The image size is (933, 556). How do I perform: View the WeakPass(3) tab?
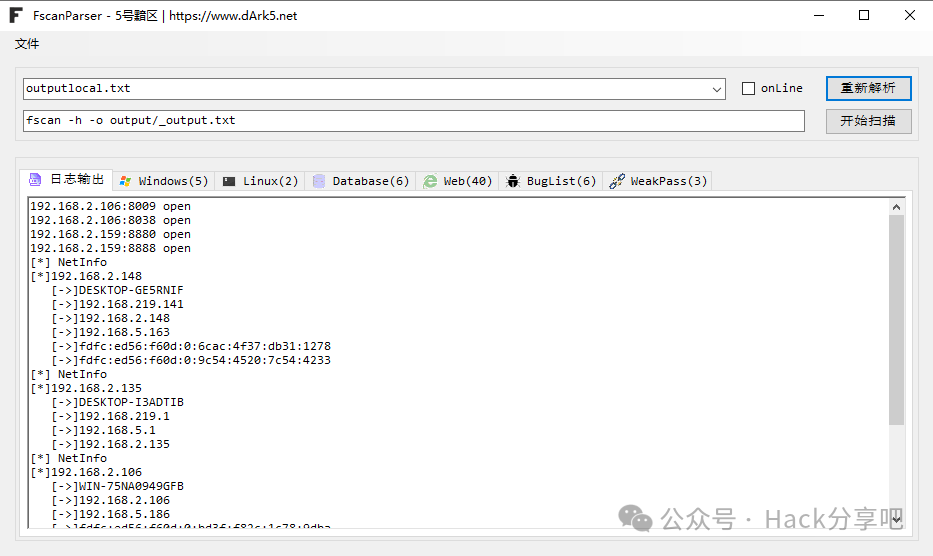(658, 181)
